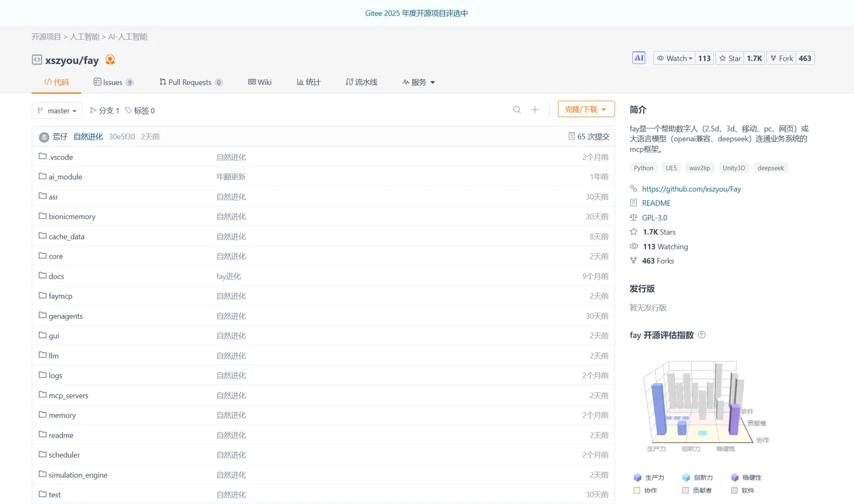
Task: Open the test folder
Action: coord(55,495)
